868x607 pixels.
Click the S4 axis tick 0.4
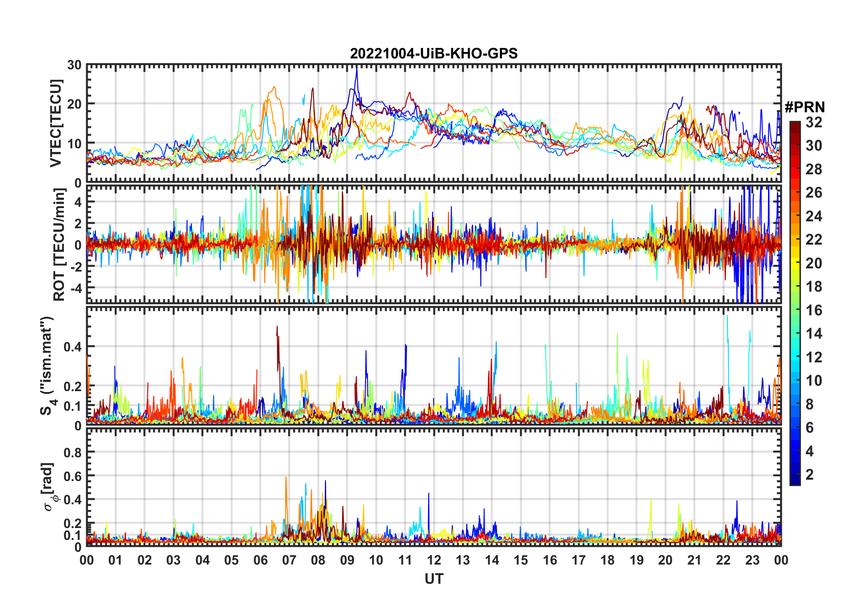(73, 346)
